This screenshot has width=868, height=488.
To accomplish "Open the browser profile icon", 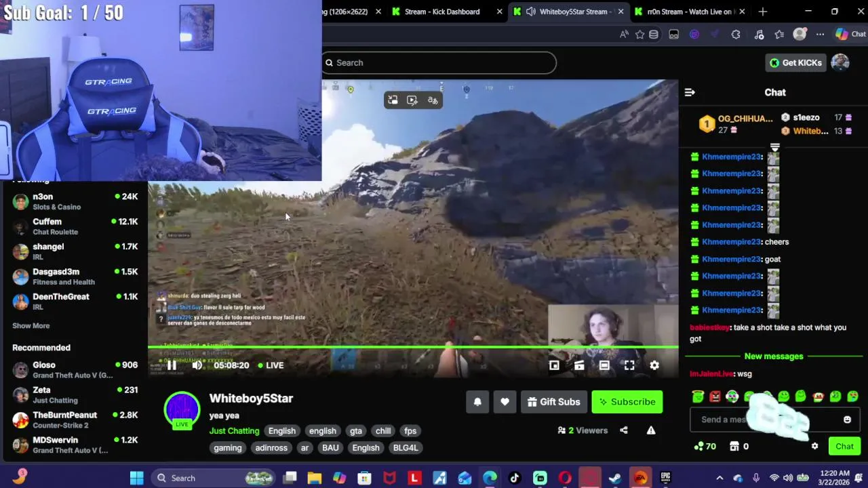I will tap(800, 35).
